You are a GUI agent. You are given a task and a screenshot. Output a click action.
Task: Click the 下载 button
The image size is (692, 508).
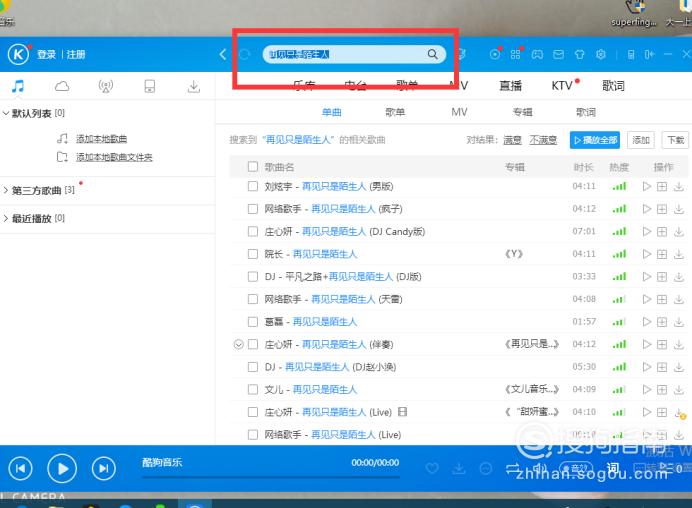[675, 140]
